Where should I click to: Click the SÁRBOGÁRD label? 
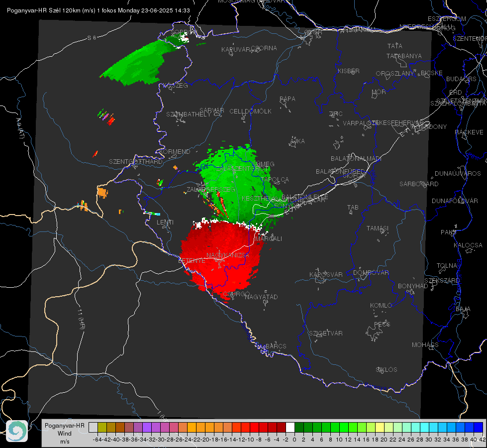419,184
